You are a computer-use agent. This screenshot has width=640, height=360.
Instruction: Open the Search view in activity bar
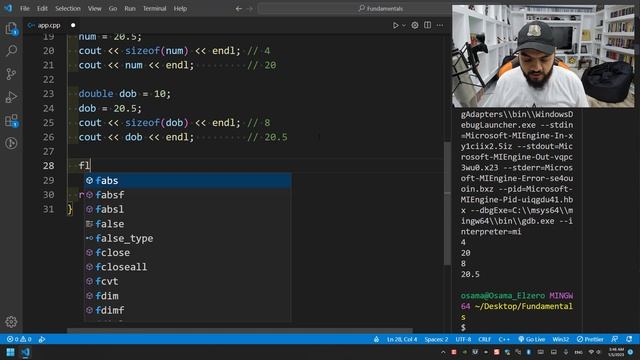tap(11, 51)
